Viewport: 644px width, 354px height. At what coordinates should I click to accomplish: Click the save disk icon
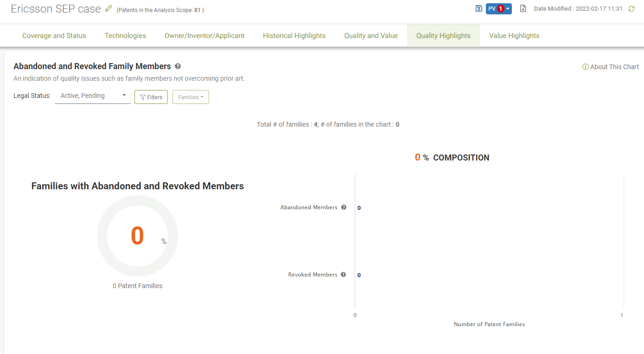[479, 8]
